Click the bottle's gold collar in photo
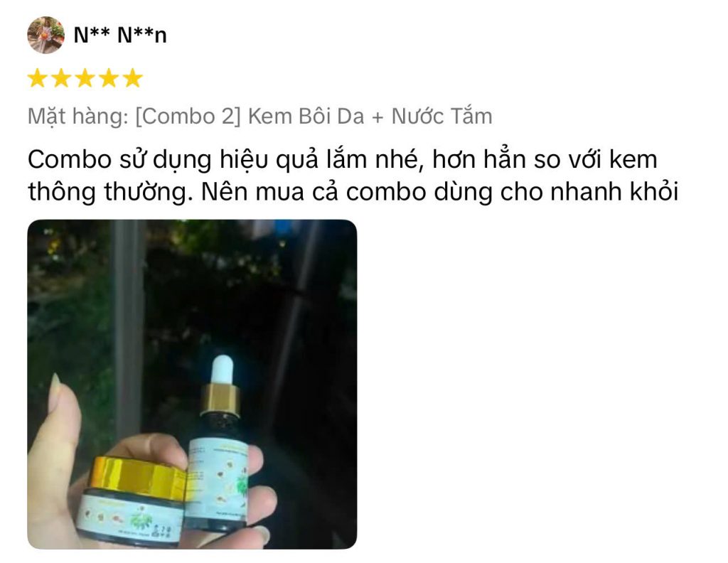728x563 pixels. (x=220, y=400)
